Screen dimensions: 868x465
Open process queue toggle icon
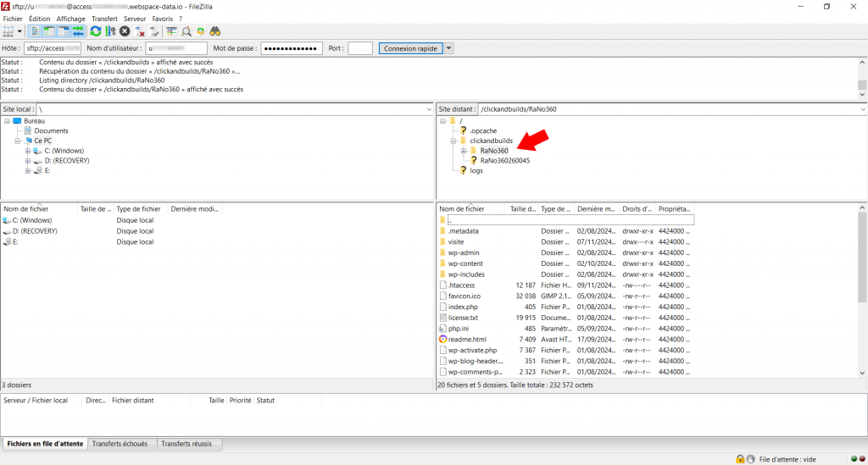pyautogui.click(x=110, y=31)
